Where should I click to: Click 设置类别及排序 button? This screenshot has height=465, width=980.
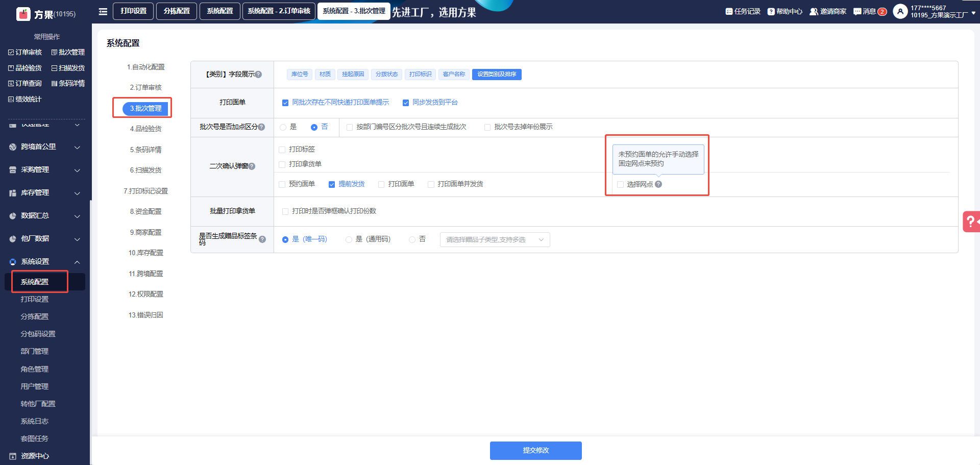point(496,75)
